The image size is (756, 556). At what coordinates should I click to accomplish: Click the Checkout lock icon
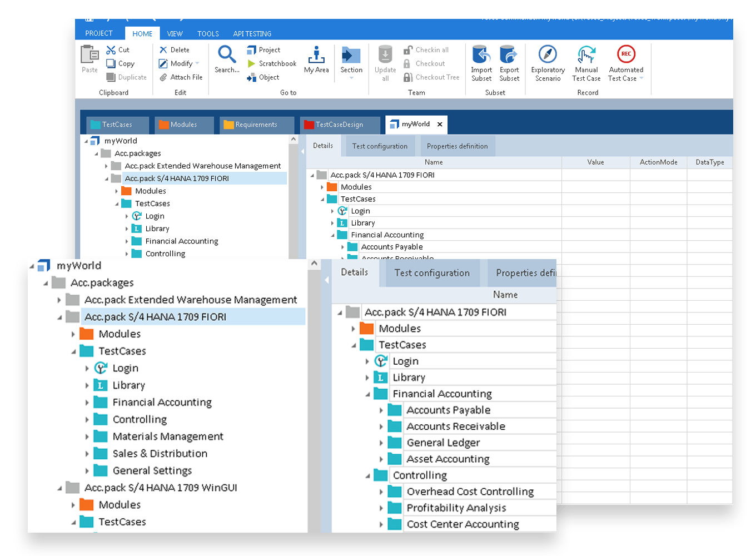coord(407,64)
